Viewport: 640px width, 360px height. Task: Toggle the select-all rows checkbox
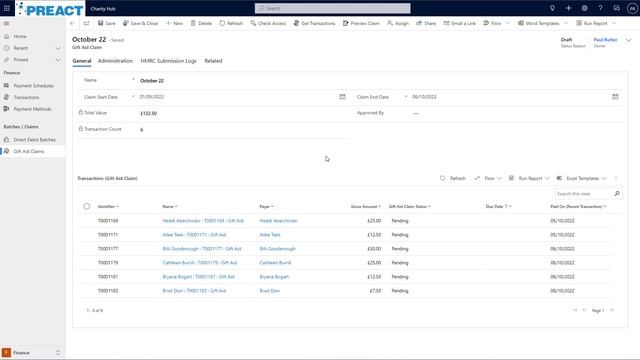[87, 207]
